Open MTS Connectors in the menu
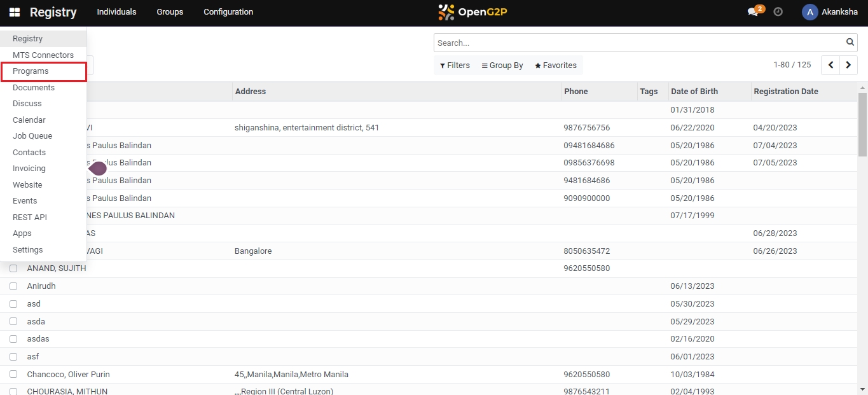Image resolution: width=868 pixels, height=395 pixels. [x=43, y=55]
